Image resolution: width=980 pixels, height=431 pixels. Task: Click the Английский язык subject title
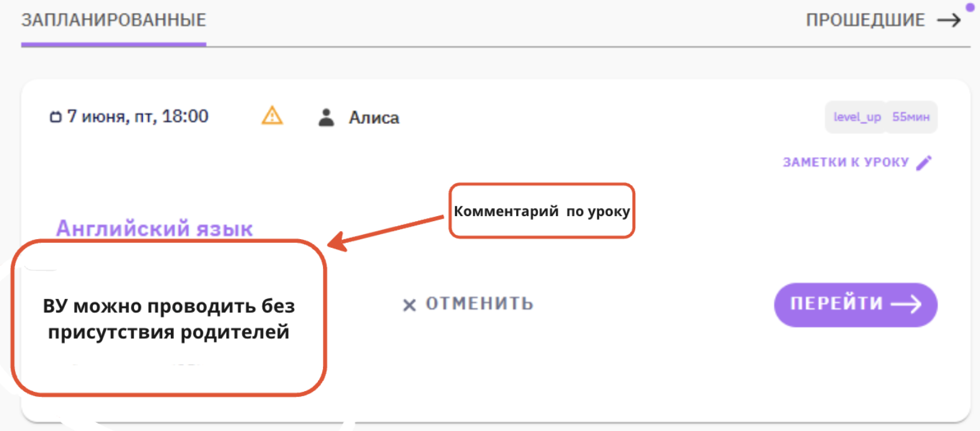point(155,229)
